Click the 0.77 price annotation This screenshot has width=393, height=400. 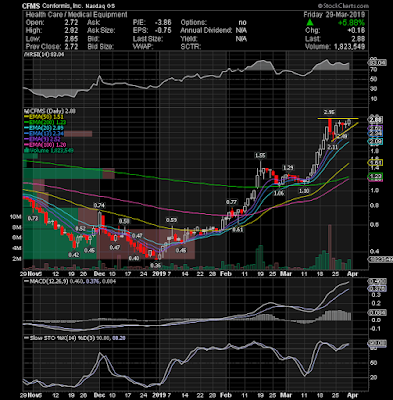pyautogui.click(x=231, y=202)
